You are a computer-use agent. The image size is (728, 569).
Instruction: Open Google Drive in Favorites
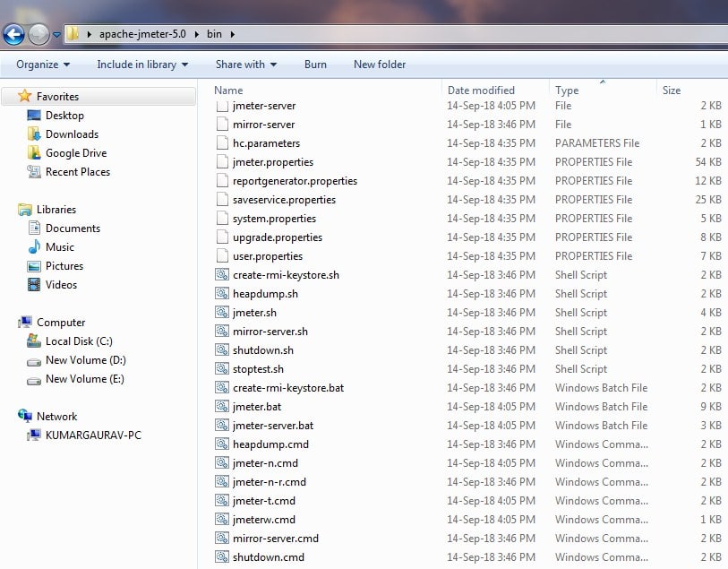(76, 153)
